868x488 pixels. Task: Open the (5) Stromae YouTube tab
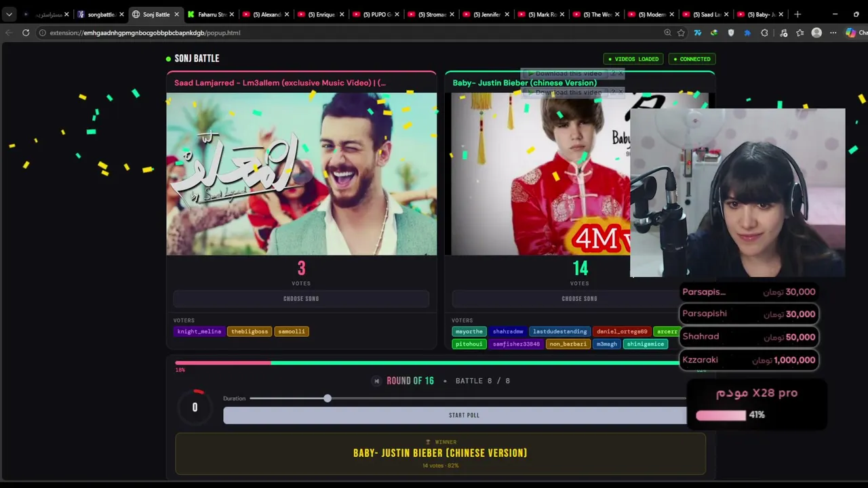pyautogui.click(x=431, y=14)
